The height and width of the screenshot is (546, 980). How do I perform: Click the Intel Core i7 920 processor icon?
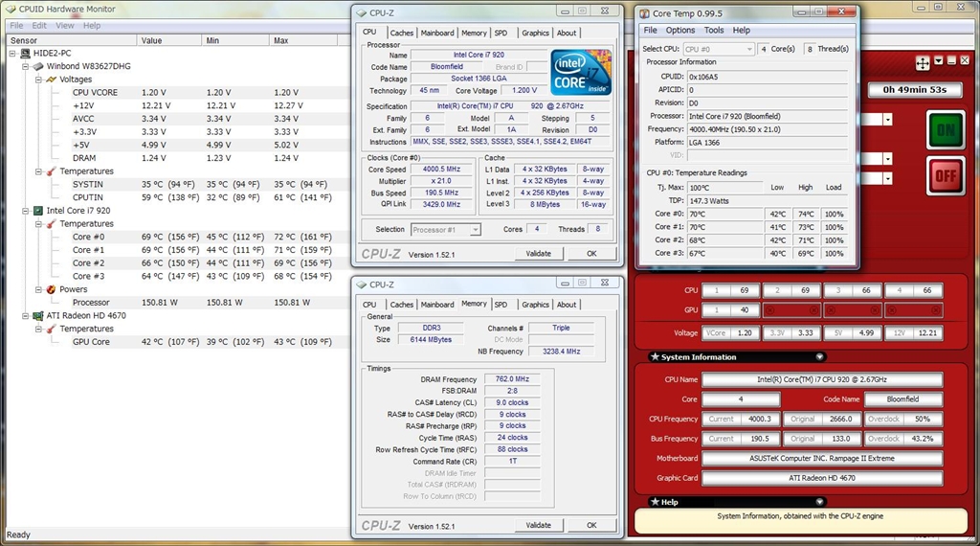[x=38, y=211]
